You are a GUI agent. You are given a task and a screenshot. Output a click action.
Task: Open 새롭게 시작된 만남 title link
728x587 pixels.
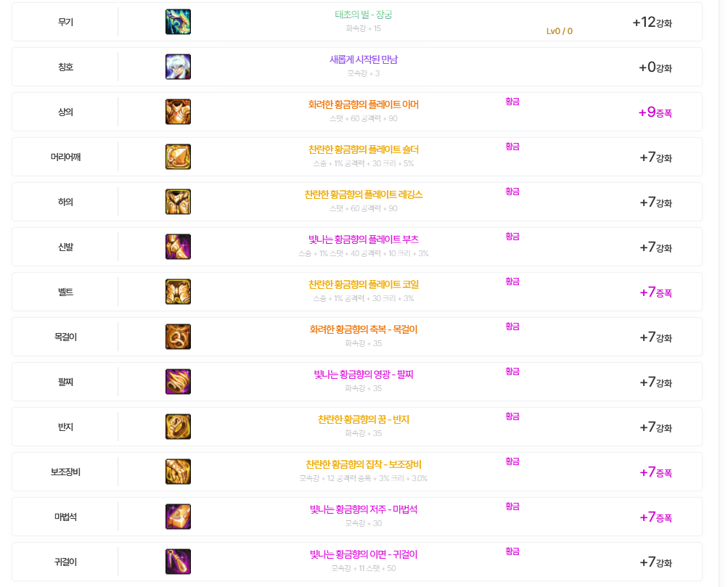pos(364,59)
